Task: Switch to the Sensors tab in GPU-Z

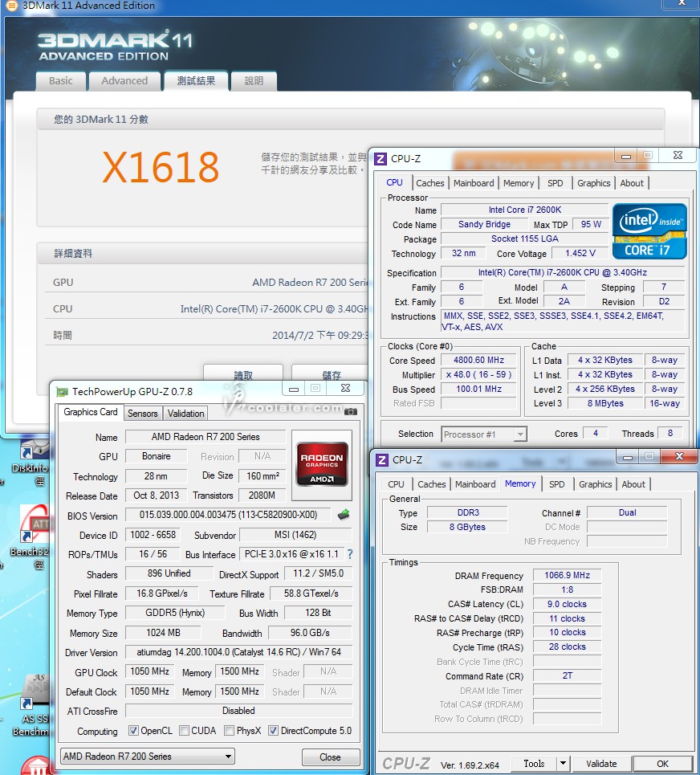Action: [x=142, y=414]
